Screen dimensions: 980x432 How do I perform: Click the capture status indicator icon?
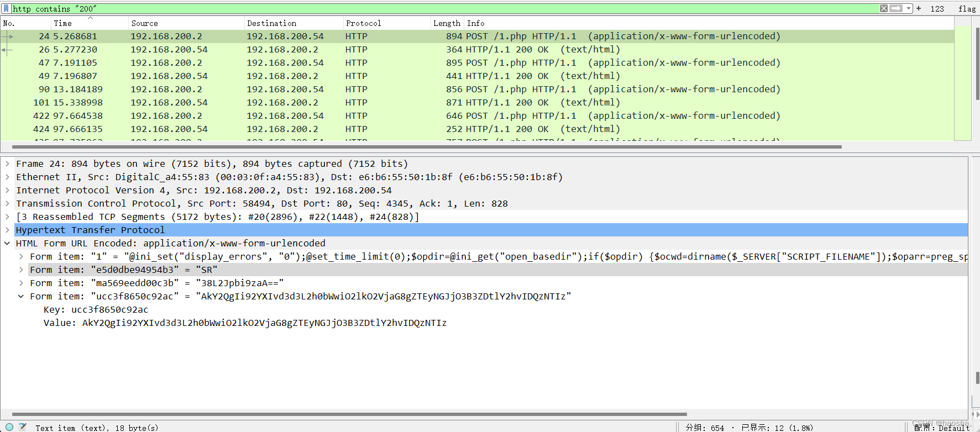(9, 427)
